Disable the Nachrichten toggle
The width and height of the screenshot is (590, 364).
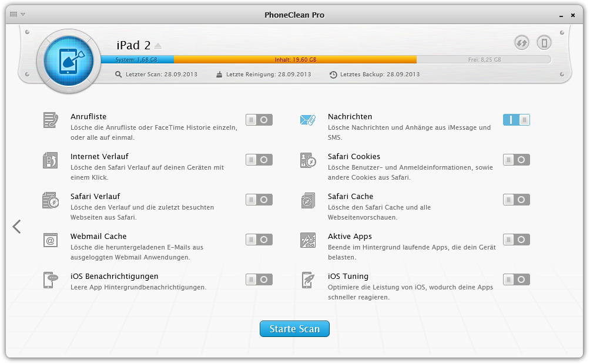coord(516,120)
